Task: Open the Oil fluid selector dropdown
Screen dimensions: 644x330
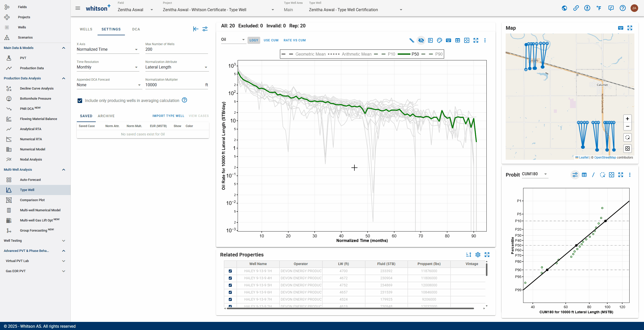Action: click(x=233, y=40)
